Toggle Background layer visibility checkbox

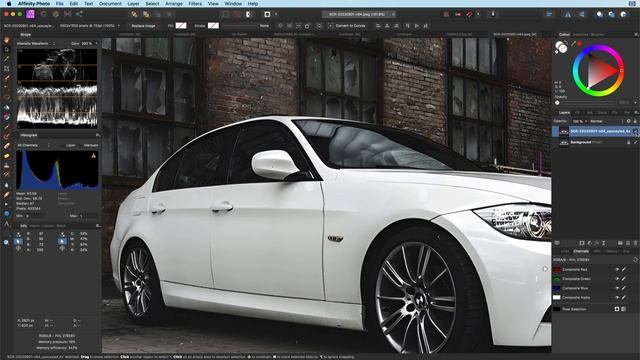point(636,142)
